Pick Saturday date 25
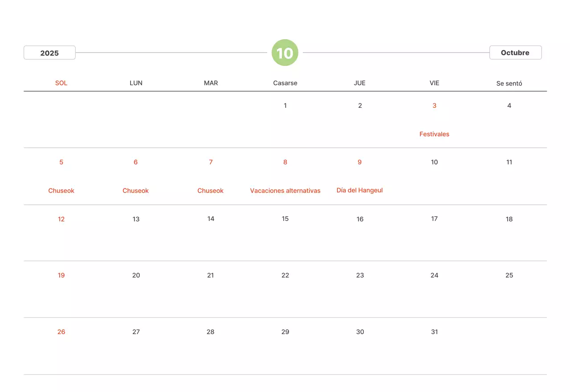 click(x=509, y=275)
